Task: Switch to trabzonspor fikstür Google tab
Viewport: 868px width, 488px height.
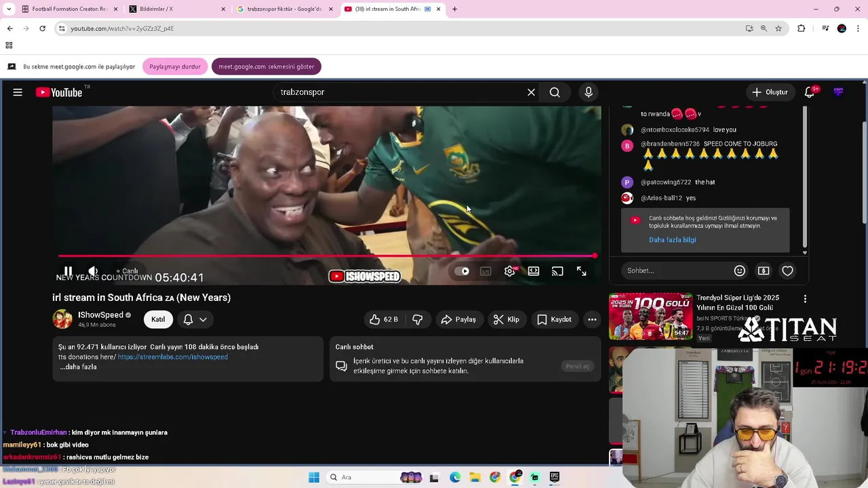Action: 285,9
